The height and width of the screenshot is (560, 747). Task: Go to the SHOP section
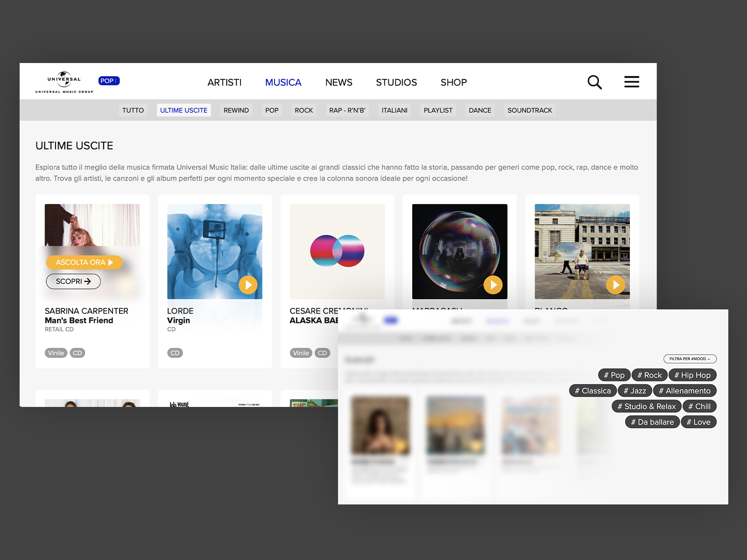(453, 83)
